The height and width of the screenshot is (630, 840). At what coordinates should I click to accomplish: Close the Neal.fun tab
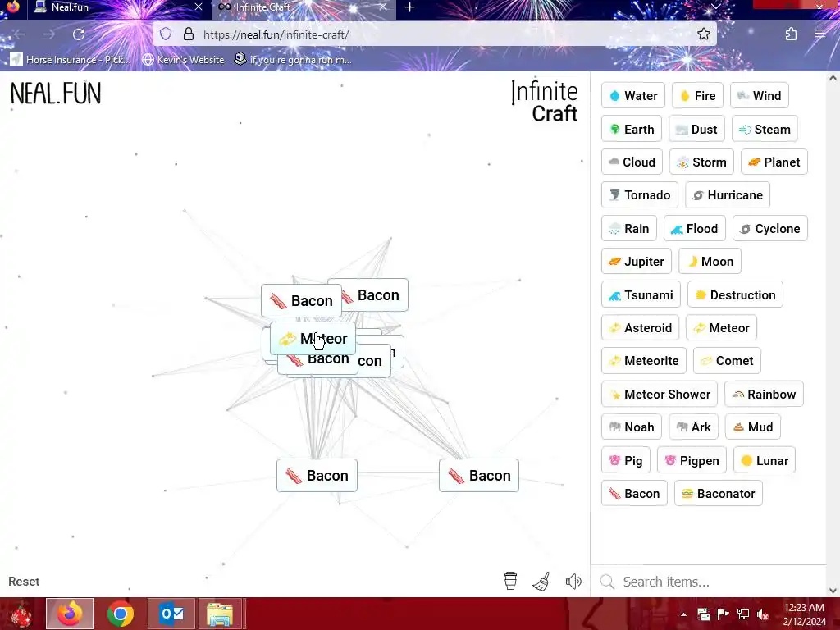(199, 7)
